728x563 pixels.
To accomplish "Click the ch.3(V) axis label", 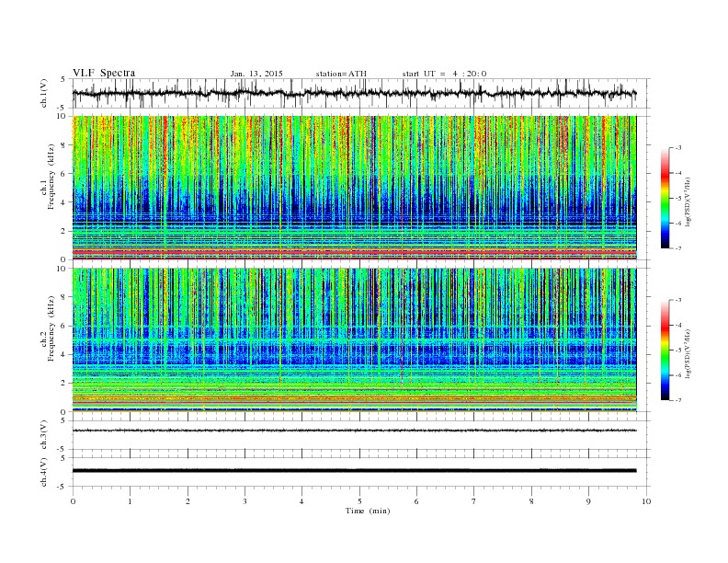I will [x=44, y=435].
